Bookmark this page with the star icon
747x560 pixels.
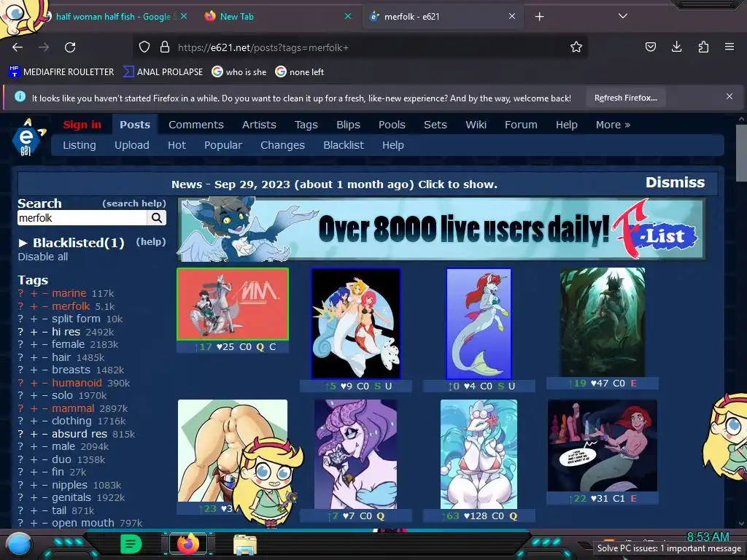coord(576,47)
